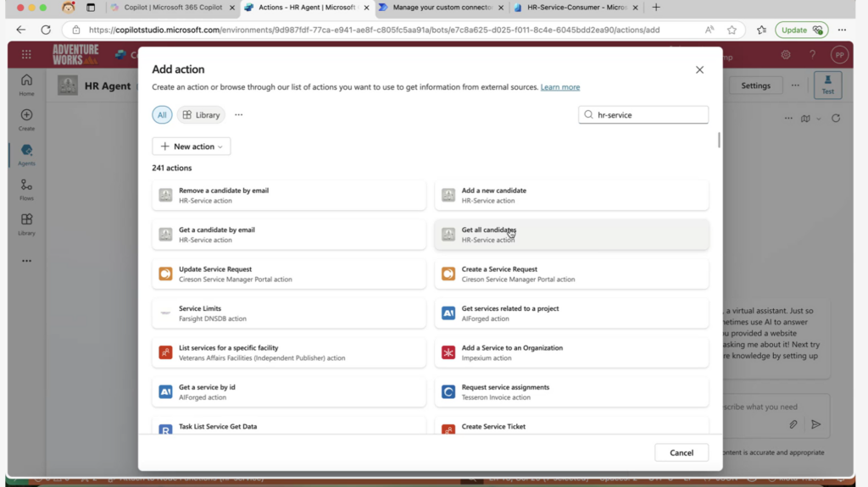Open the browser favorites list icon
This screenshot has height=487, width=868.
762,30
